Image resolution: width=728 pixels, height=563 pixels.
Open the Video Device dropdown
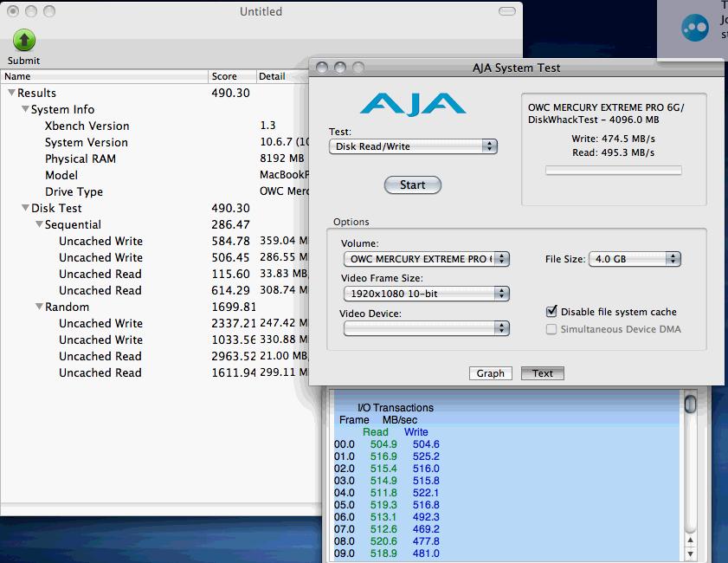point(425,328)
